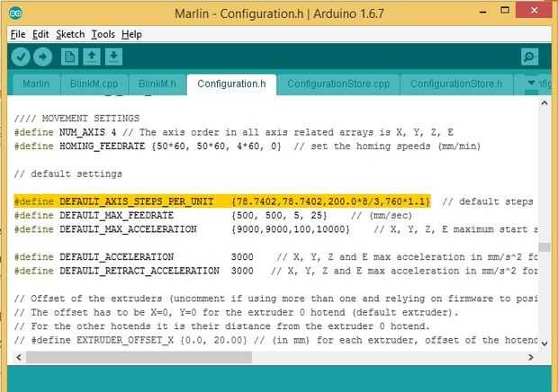Switch to the ConfigurationStore.h tab
The width and height of the screenshot is (558, 392).
pos(456,85)
